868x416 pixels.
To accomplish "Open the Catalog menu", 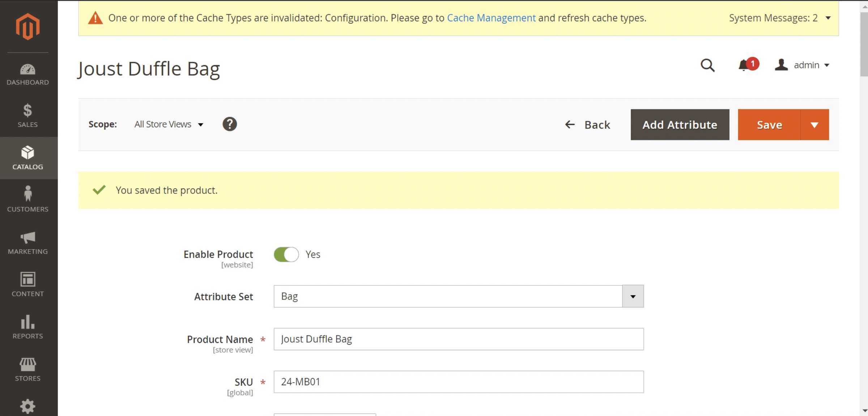I will tap(28, 158).
